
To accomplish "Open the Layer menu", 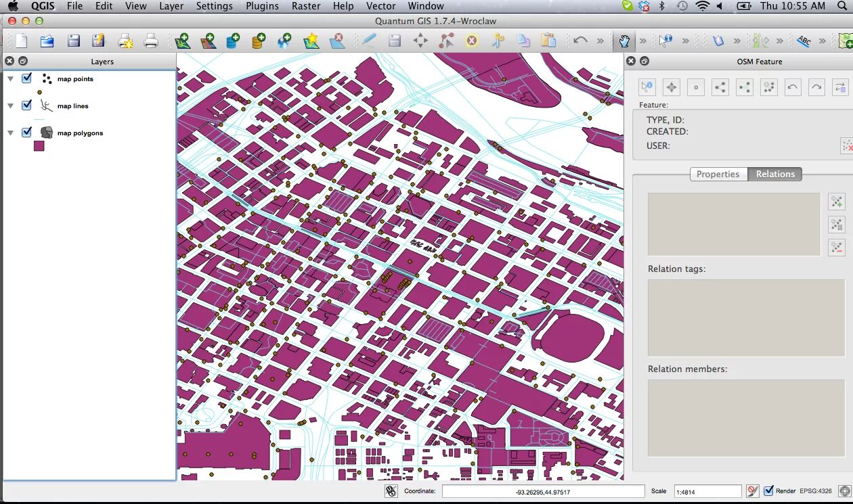I will click(x=171, y=6).
